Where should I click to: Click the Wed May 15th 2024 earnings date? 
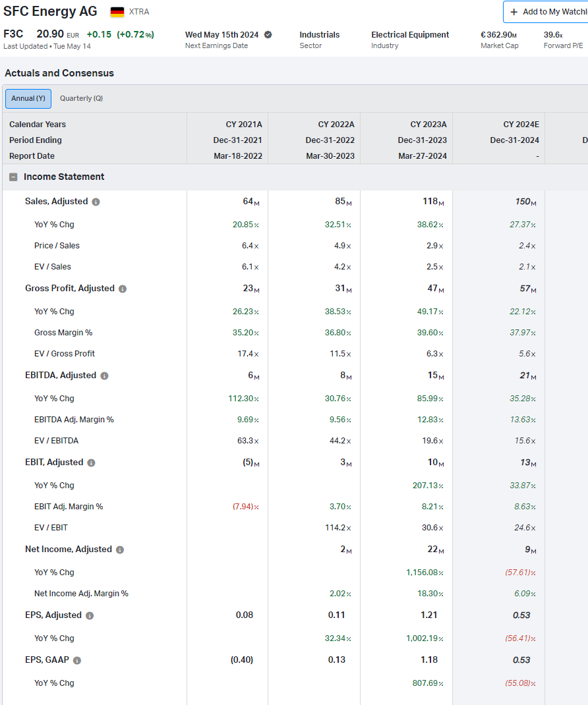[x=221, y=35]
